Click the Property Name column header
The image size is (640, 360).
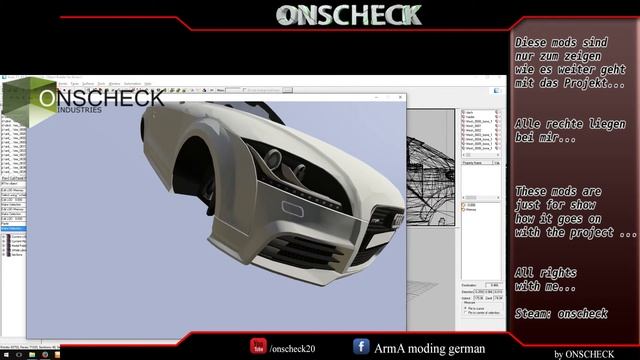pos(477,163)
